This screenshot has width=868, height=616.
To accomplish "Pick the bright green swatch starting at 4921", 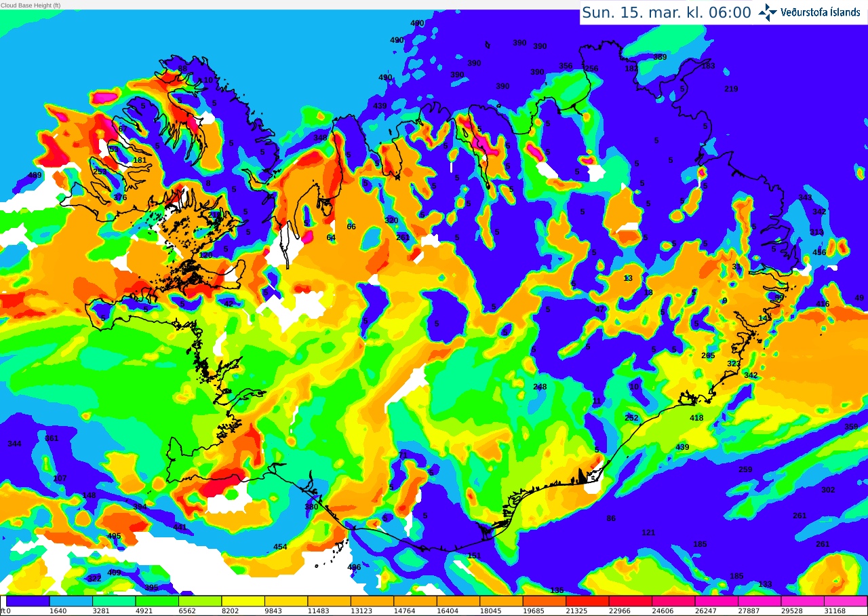I will point(157,601).
